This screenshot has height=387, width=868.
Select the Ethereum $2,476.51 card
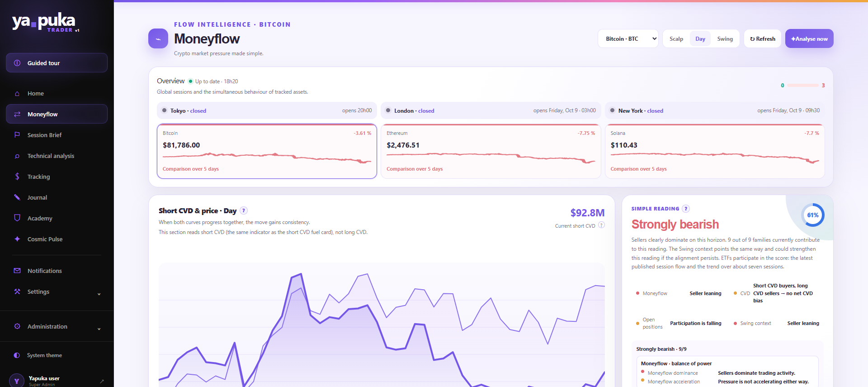[x=491, y=151]
